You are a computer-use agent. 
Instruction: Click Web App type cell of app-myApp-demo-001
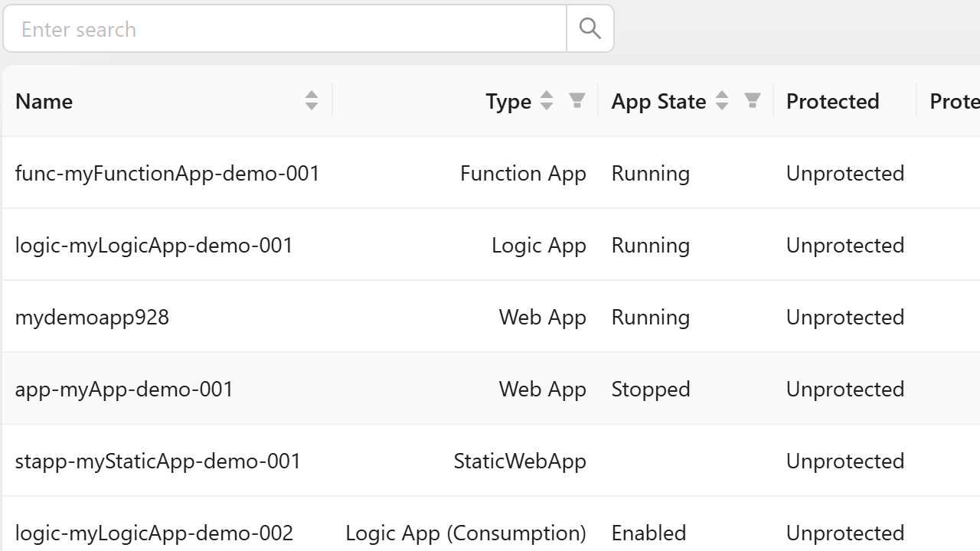(x=543, y=389)
